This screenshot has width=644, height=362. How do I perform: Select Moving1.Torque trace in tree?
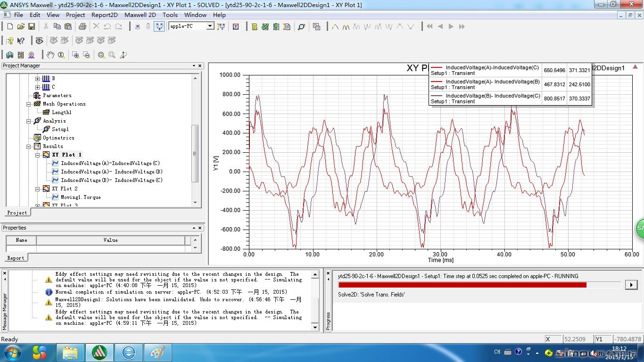[81, 197]
